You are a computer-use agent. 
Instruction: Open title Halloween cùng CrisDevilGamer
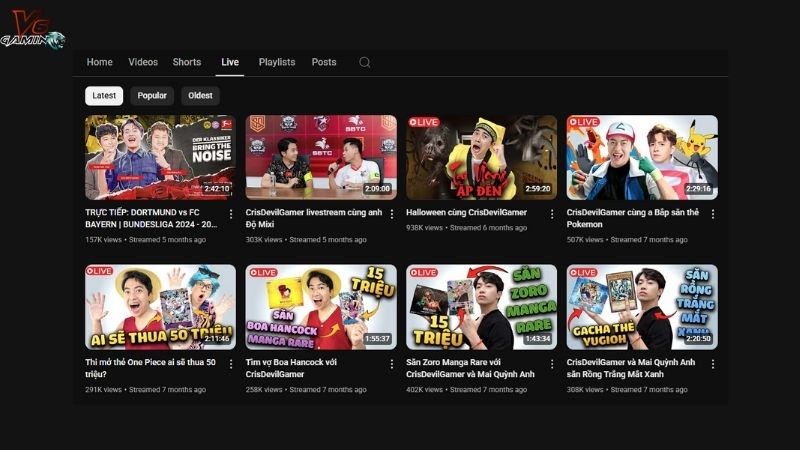click(x=466, y=212)
